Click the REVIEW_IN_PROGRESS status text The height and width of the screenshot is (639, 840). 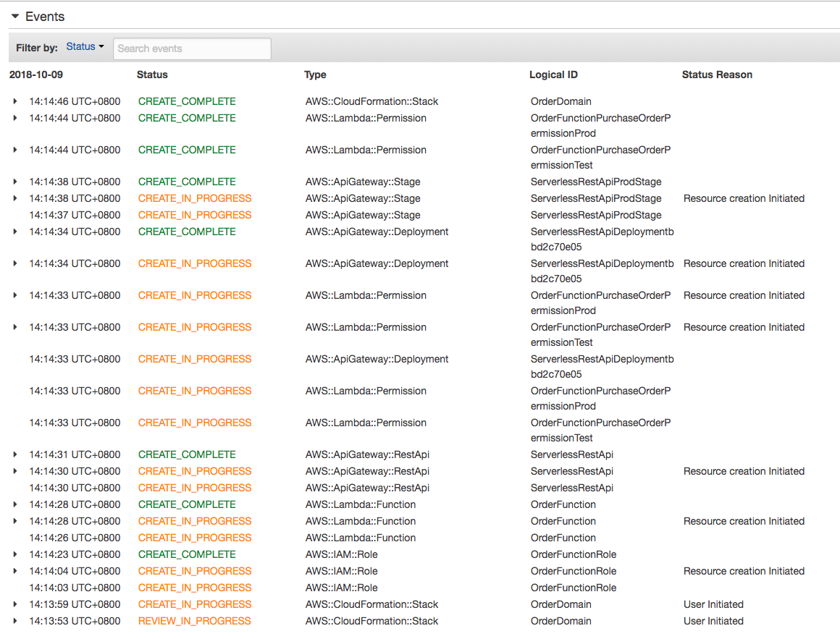(x=194, y=621)
